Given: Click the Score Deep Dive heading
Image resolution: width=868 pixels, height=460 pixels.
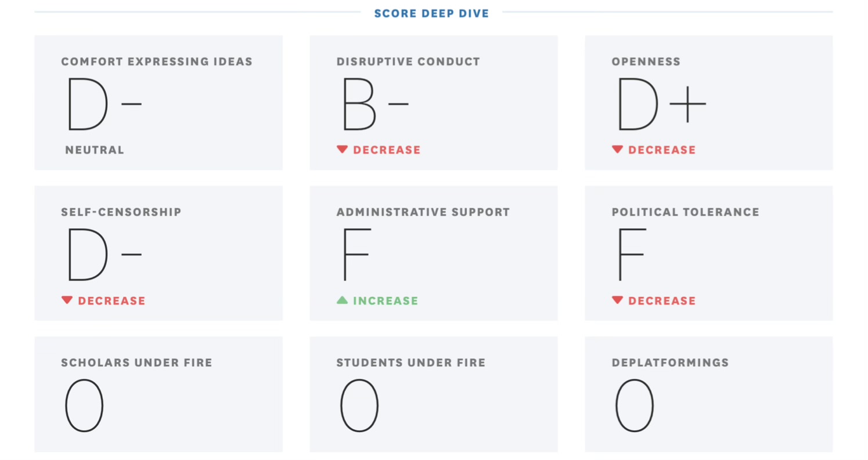Looking at the screenshot, I should click(431, 13).
